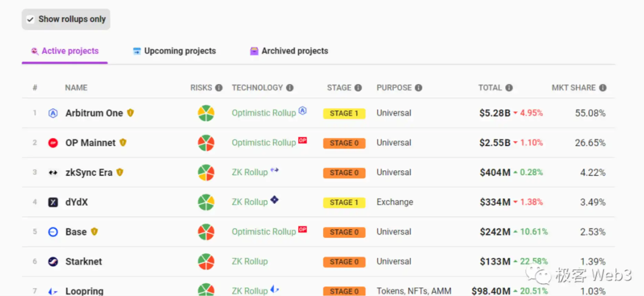This screenshot has width=644, height=296.
Task: Open the Archived projects tab
Action: pyautogui.click(x=289, y=51)
